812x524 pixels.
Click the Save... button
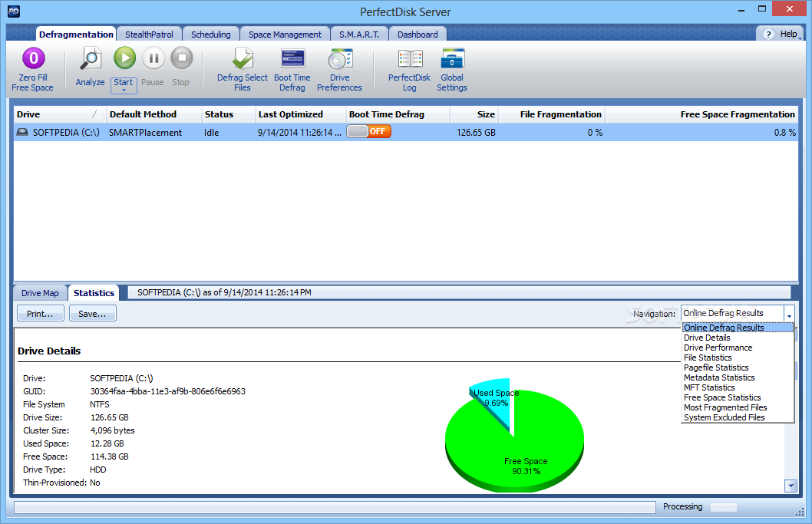92,314
